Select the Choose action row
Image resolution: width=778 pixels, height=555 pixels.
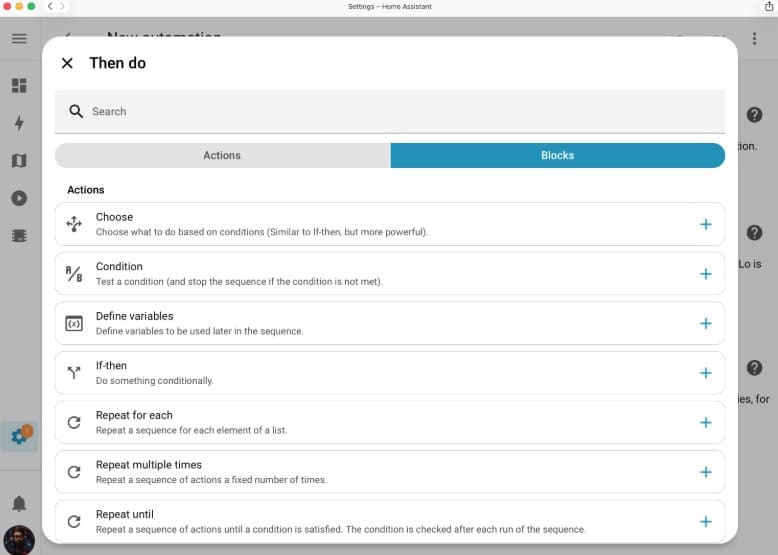click(380, 224)
